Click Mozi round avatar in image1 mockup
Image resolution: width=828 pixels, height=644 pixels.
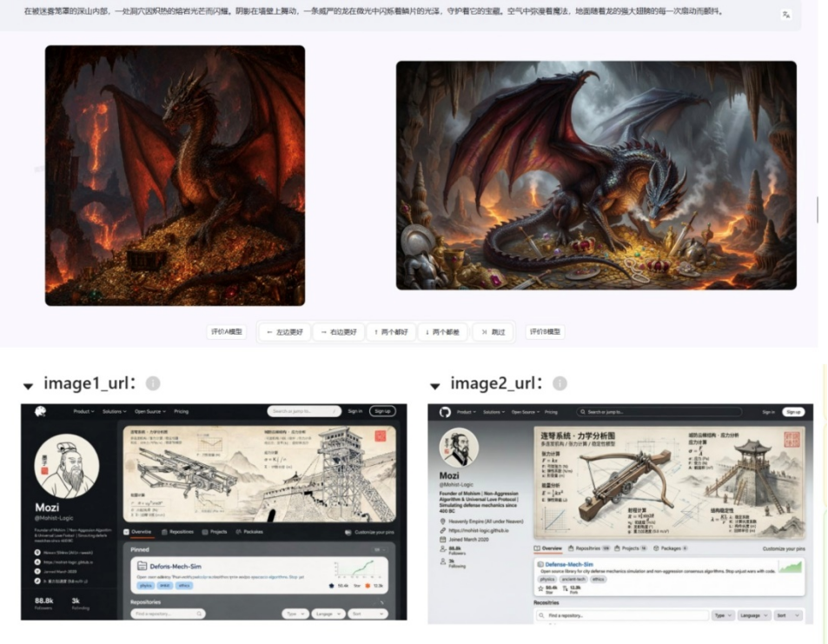(x=67, y=466)
